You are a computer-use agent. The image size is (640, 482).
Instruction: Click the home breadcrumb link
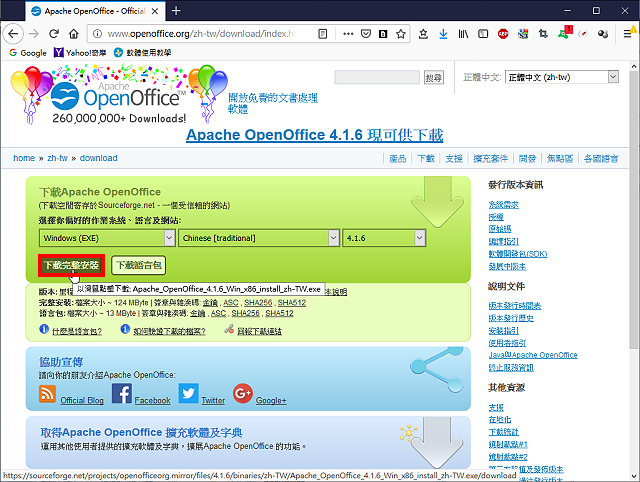tap(24, 158)
